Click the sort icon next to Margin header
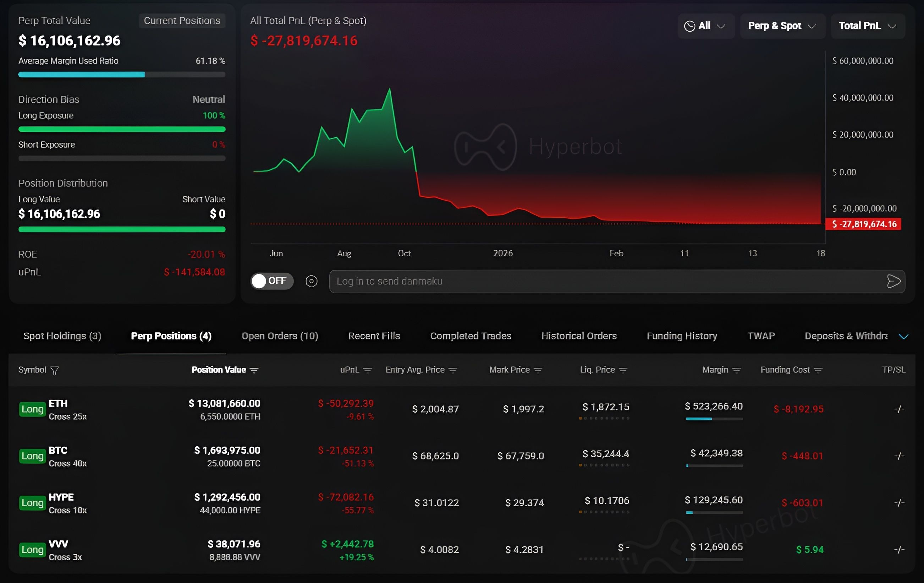This screenshot has width=924, height=583. [736, 370]
